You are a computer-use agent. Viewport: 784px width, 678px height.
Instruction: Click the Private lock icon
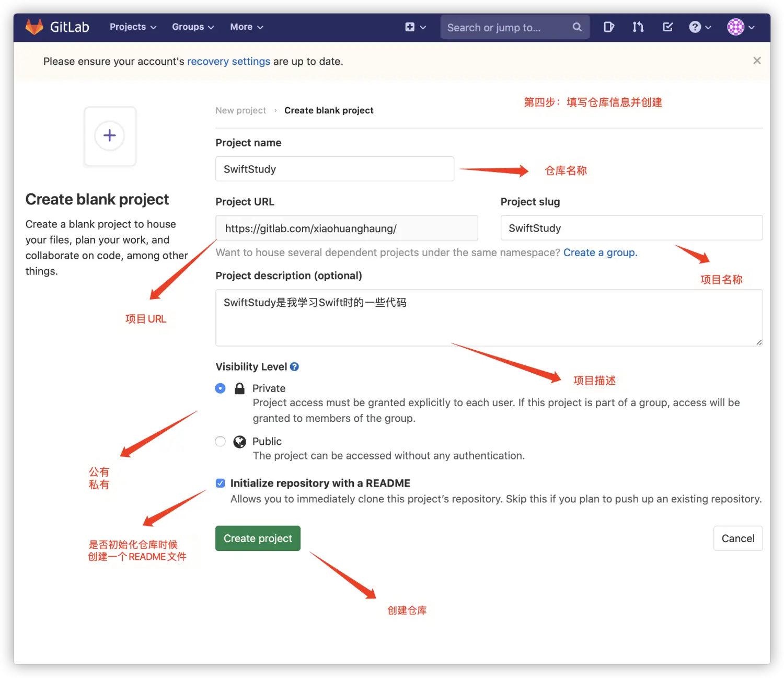tap(239, 388)
